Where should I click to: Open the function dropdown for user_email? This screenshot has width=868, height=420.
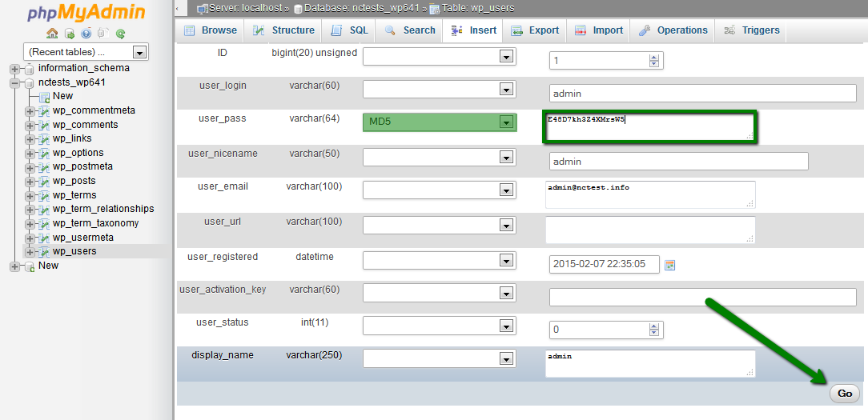click(505, 190)
